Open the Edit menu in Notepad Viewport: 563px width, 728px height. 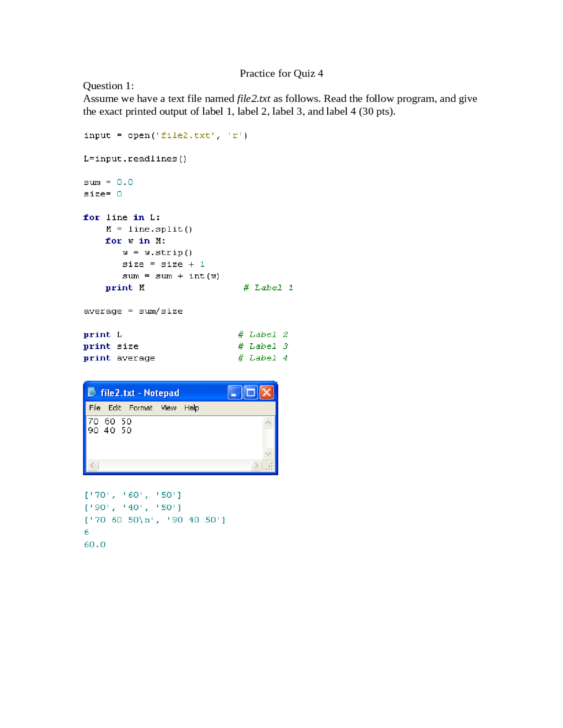114,408
